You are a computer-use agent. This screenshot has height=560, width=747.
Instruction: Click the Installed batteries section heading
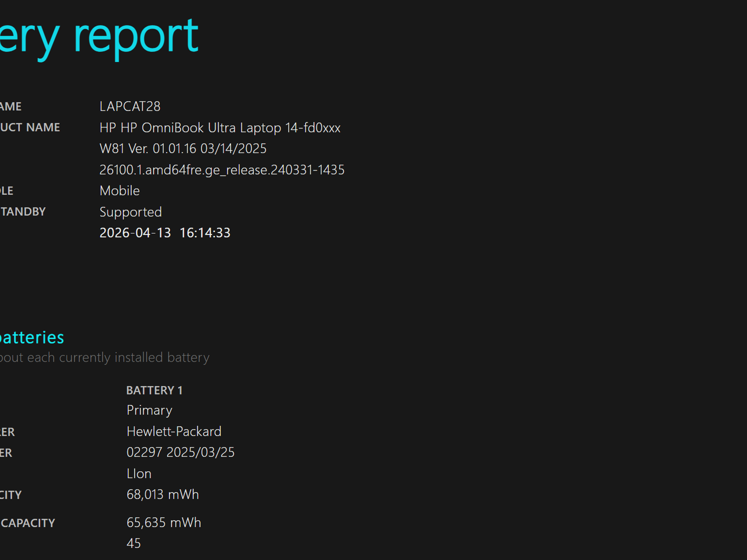coord(32,338)
